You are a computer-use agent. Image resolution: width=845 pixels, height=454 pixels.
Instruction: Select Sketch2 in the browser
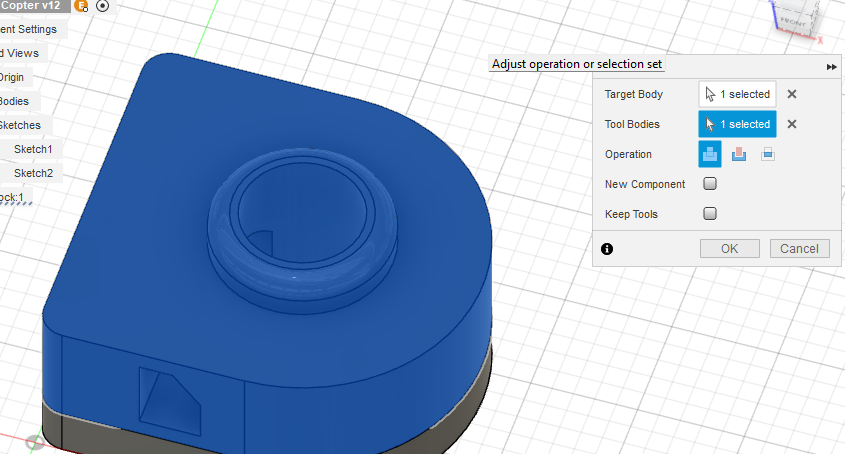pyautogui.click(x=33, y=173)
